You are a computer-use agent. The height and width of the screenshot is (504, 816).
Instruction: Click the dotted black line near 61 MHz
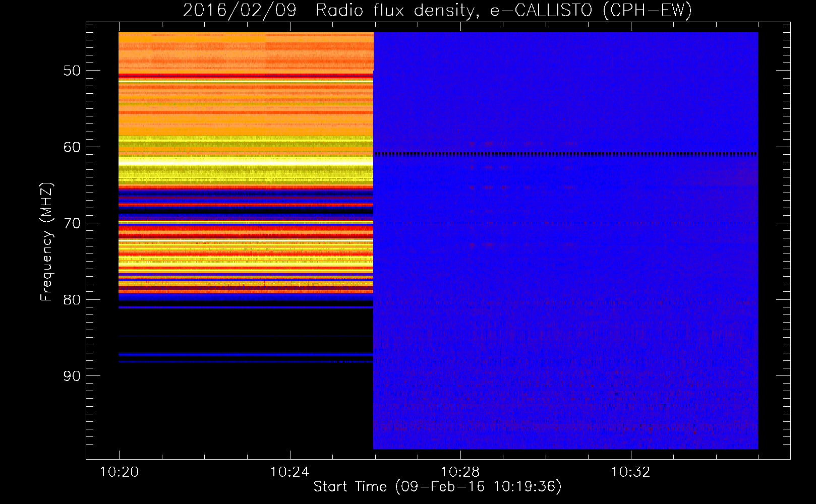[566, 154]
